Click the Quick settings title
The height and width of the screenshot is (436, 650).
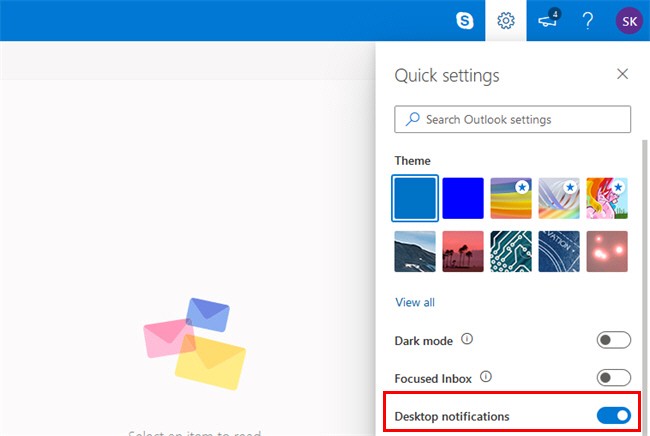[x=447, y=76]
